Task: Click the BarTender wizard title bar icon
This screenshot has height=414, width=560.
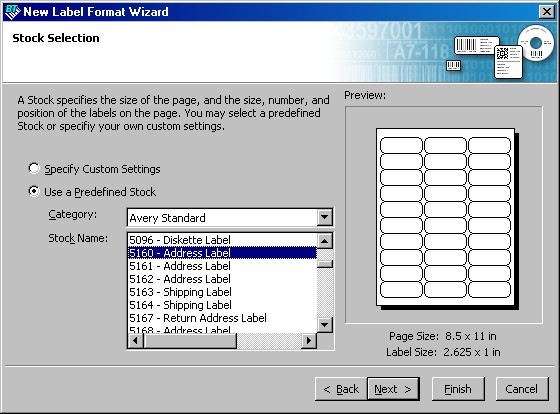Action: pos(12,12)
